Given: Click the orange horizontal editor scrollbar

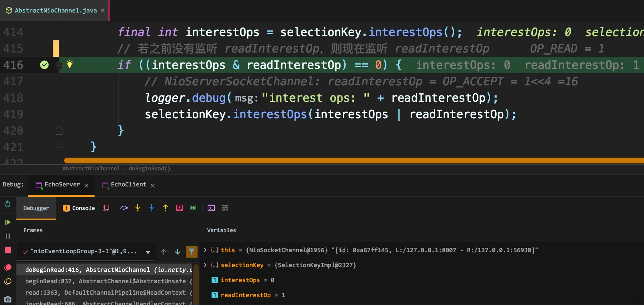Looking at the screenshot, I should tap(353, 161).
